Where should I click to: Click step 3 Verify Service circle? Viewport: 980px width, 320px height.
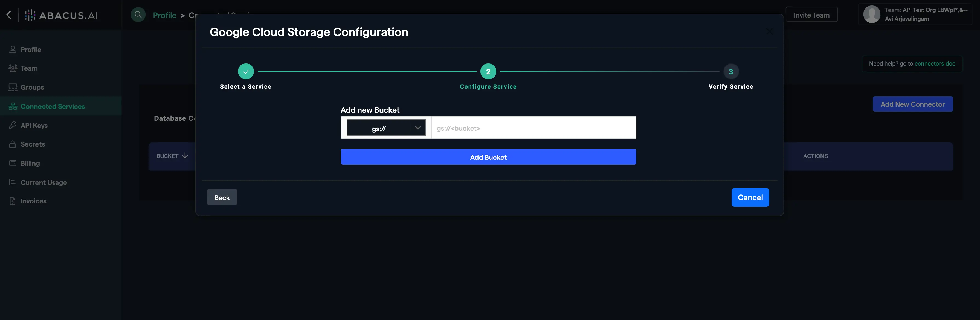730,72
